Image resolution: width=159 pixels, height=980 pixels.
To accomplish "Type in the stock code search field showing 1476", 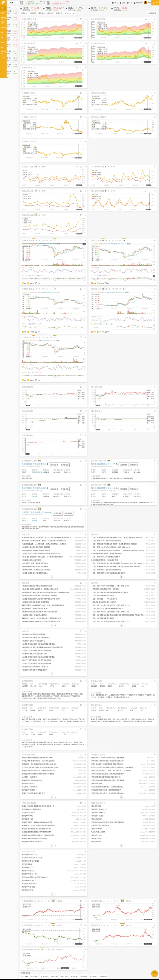I will [x=13, y=3].
